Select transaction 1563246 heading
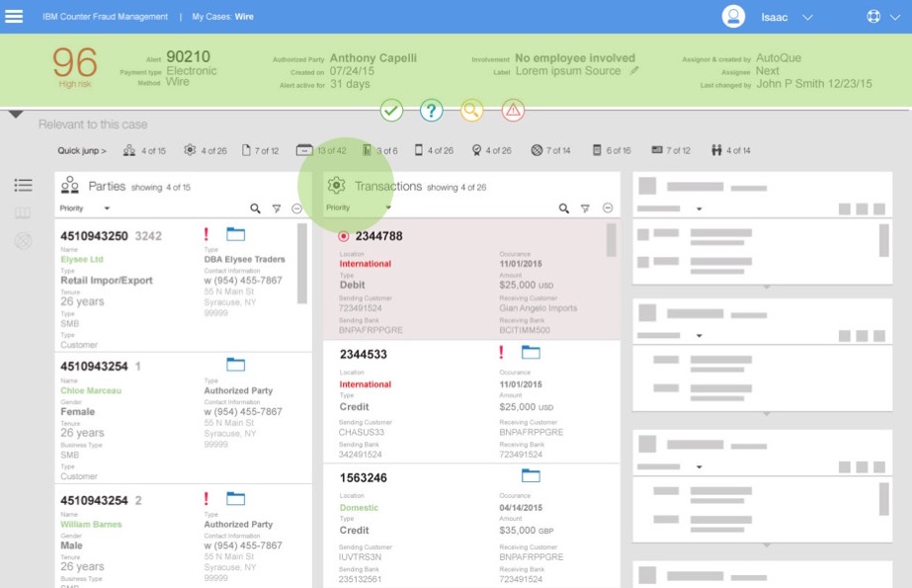Screen dimensions: 912x588 pos(363,477)
